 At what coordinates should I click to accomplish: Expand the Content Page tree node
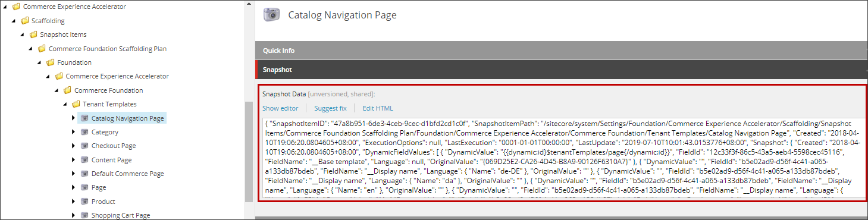73,160
